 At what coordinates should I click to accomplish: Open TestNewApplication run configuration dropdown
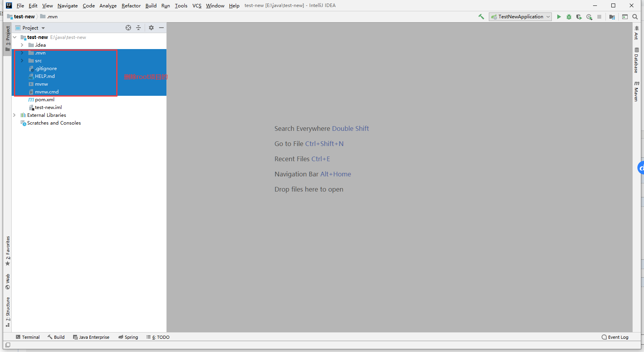(x=520, y=17)
